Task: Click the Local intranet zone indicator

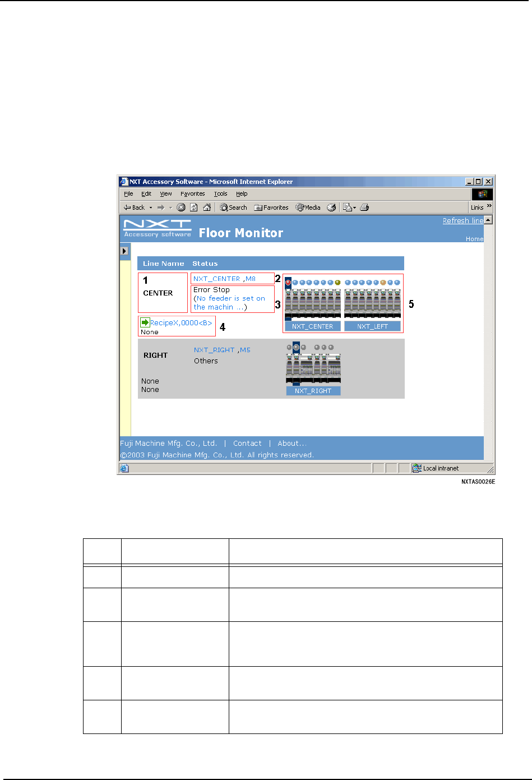Action: (x=436, y=468)
